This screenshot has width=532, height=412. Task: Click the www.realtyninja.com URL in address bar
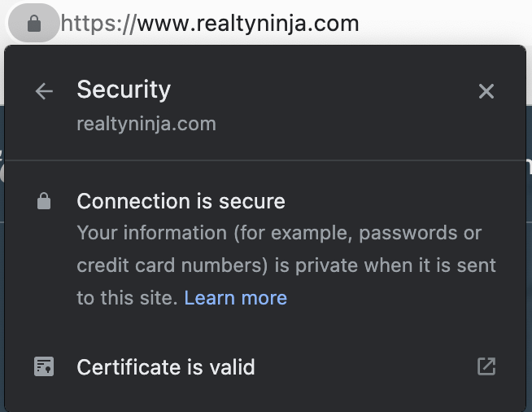(x=248, y=24)
